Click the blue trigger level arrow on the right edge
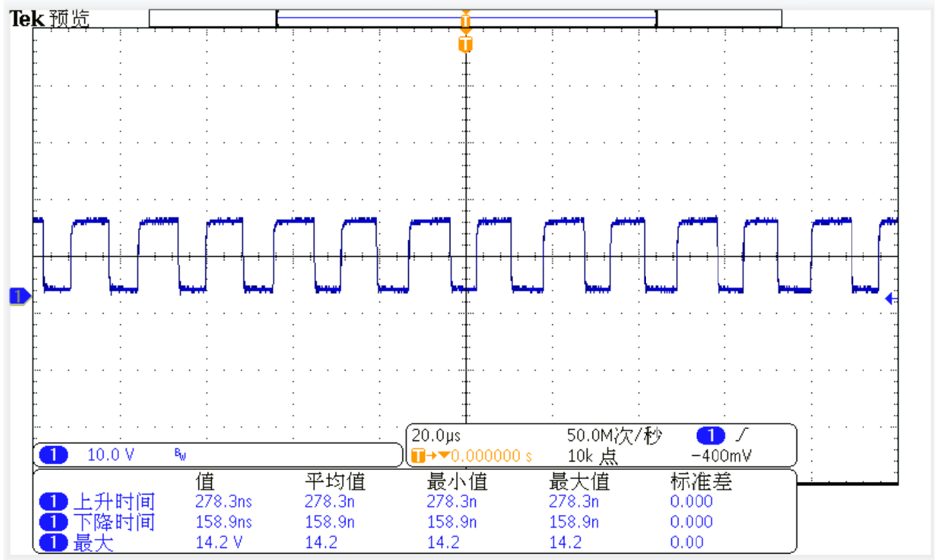The height and width of the screenshot is (560, 938). click(x=892, y=299)
